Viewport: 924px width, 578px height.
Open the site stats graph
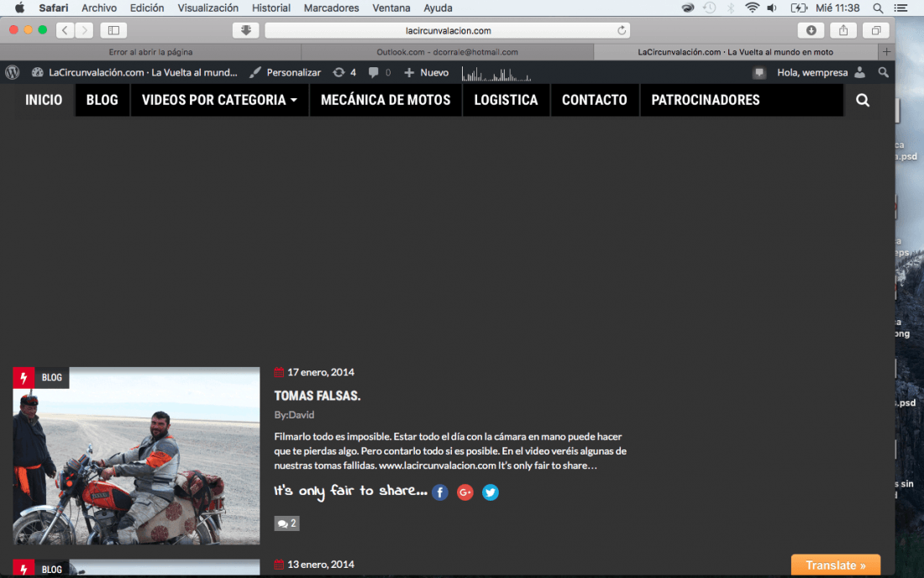pyautogui.click(x=496, y=74)
